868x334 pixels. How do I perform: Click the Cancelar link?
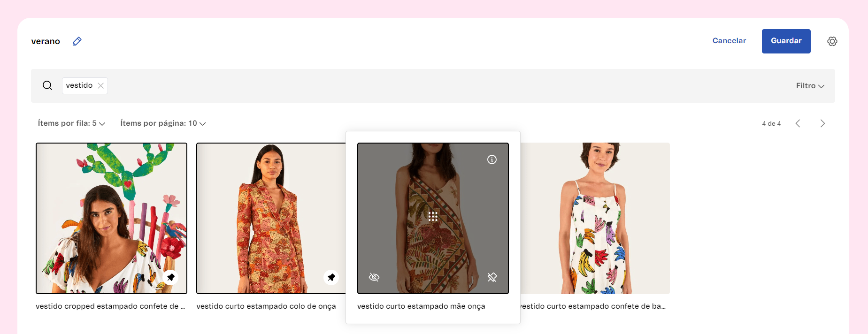(729, 41)
